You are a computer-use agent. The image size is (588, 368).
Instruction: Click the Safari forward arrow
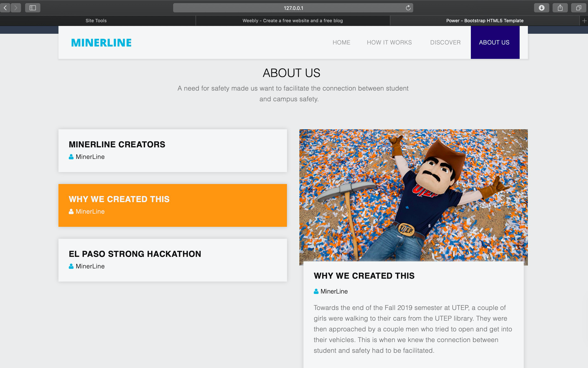[16, 8]
